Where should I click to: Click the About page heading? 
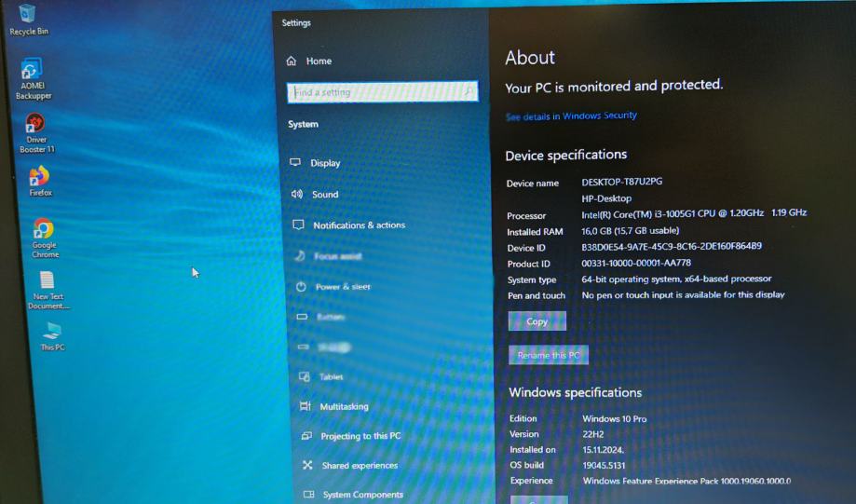click(530, 58)
